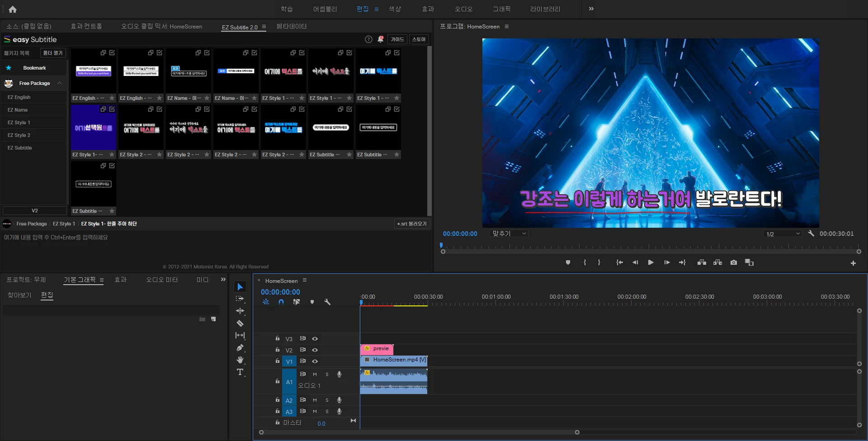Select the Type tool
The height and width of the screenshot is (441, 868).
(x=240, y=372)
